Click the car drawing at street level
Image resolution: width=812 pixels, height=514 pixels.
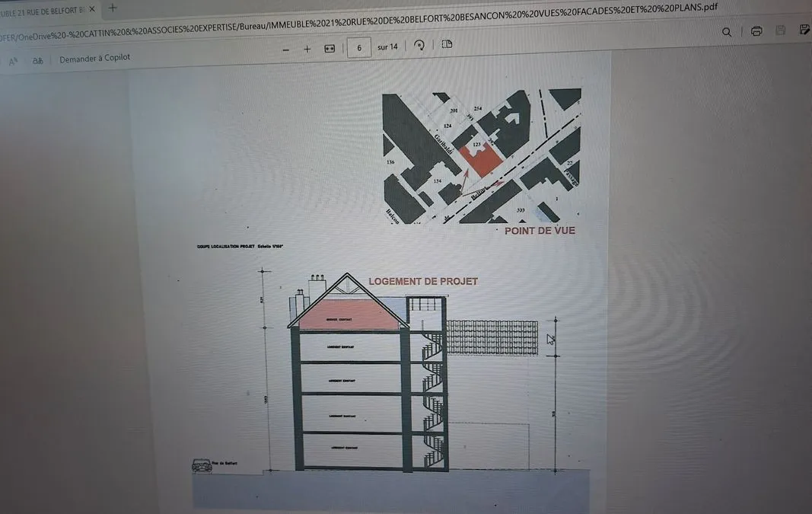tap(202, 465)
